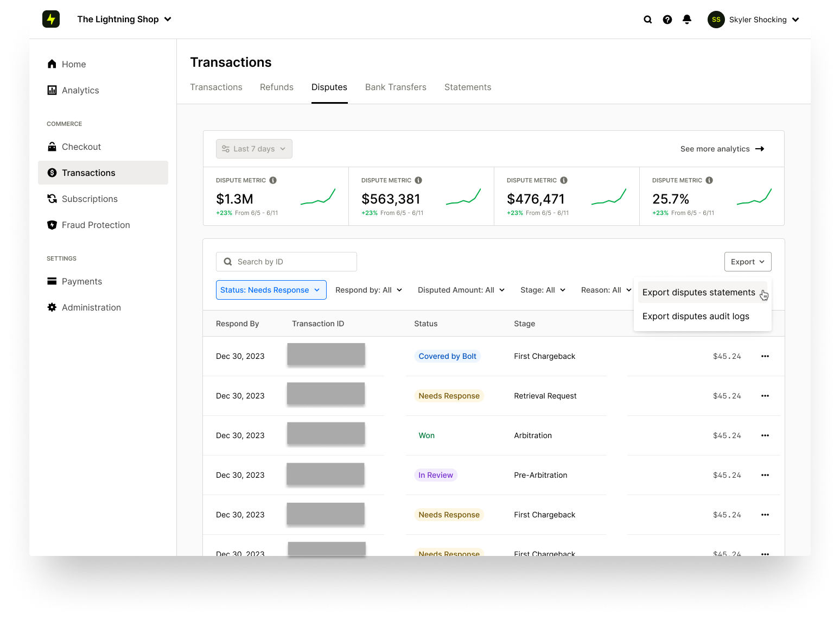Viewport: 840px width, 620px height.
Task: Click the trend sparkline on the 25.7% card
Action: (x=754, y=197)
